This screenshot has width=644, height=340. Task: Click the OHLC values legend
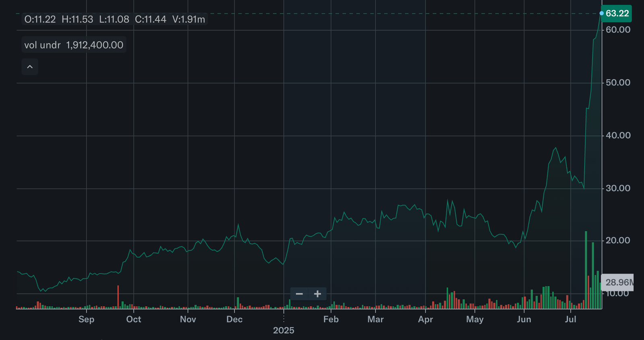click(x=114, y=19)
